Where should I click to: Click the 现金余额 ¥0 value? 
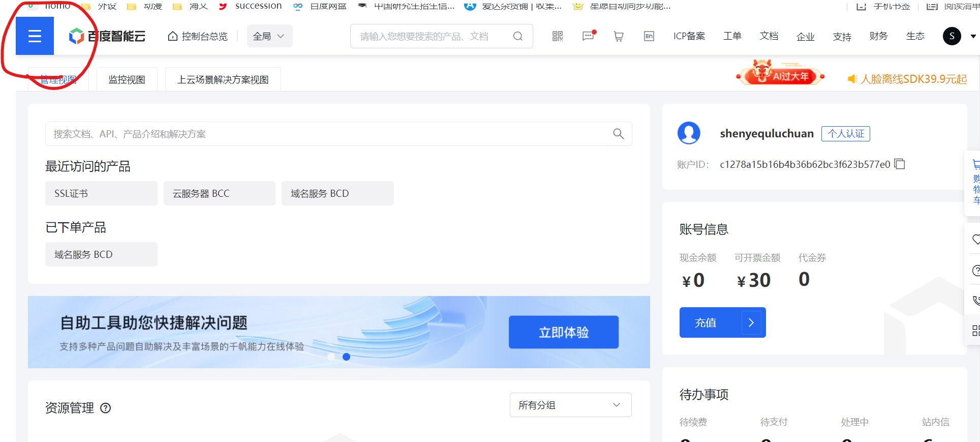693,280
